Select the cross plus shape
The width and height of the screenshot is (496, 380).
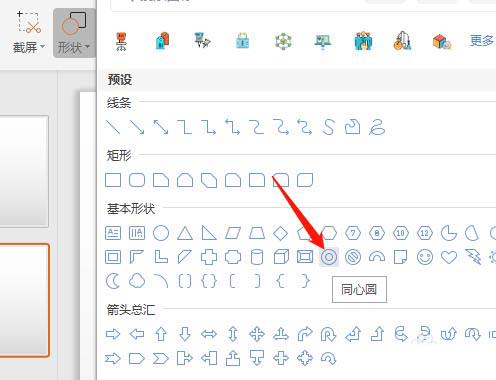209,257
